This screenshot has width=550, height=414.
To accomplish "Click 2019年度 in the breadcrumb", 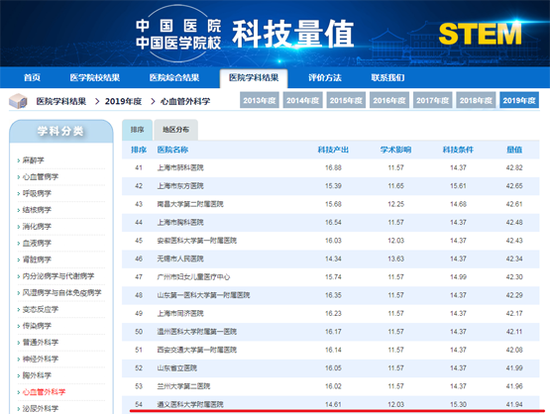I will click(x=123, y=101).
